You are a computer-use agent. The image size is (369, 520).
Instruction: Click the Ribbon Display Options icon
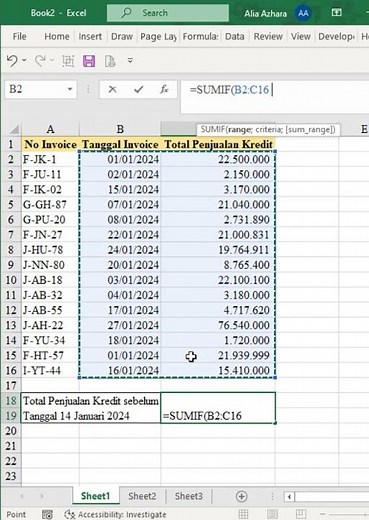pos(336,13)
